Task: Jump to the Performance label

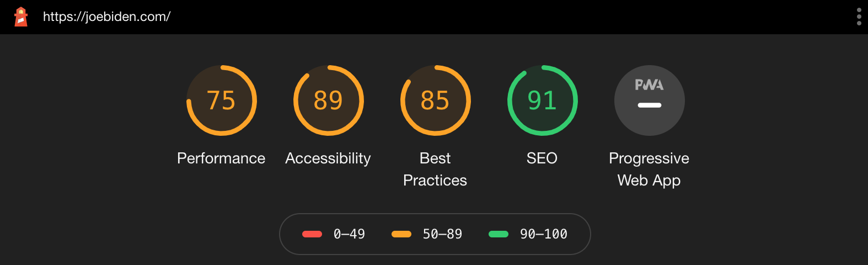Action: pyautogui.click(x=221, y=158)
